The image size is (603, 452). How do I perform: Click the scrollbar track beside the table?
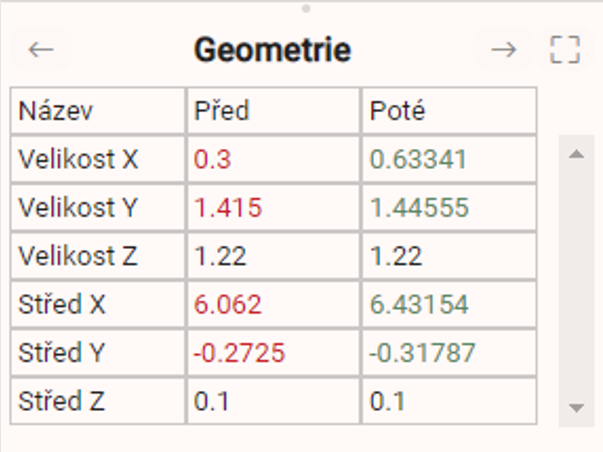574,280
